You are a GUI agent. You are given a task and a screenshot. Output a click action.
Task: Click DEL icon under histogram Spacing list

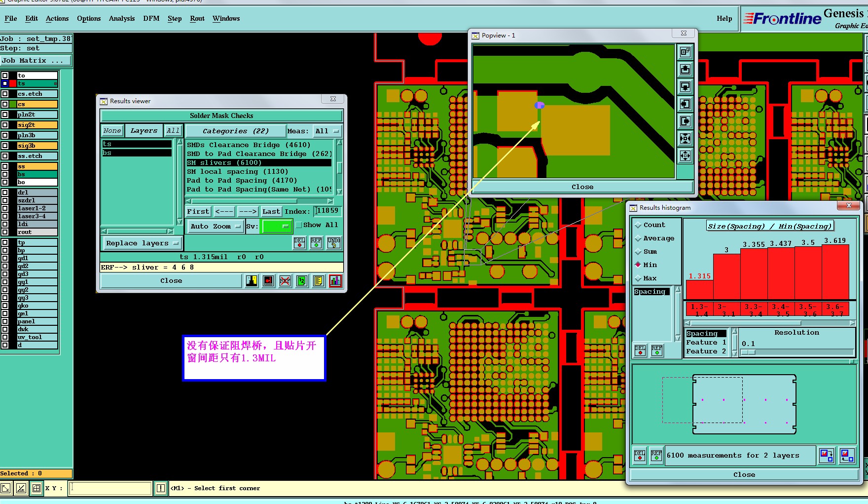point(640,350)
